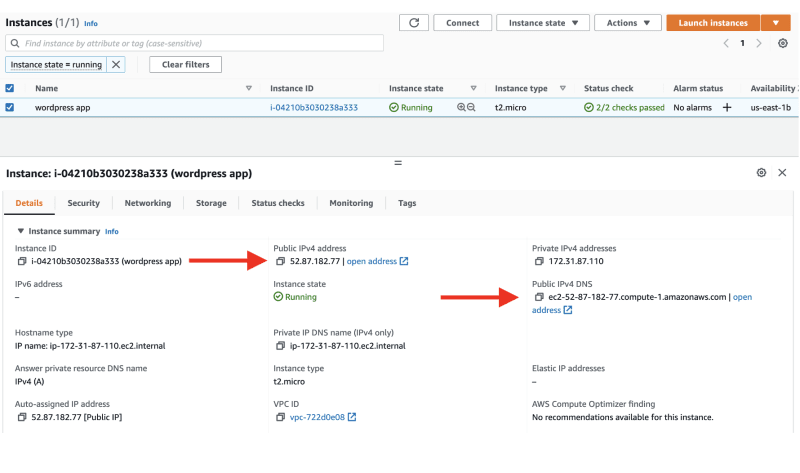Image resolution: width=800 pixels, height=473 pixels.
Task: Remove the running state filter
Action: [116, 65]
